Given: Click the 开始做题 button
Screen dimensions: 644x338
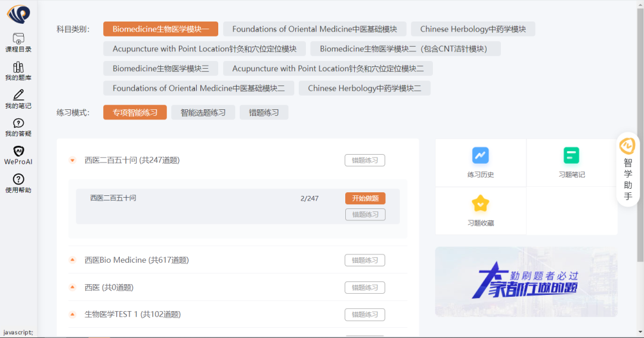Looking at the screenshot, I should pos(365,198).
